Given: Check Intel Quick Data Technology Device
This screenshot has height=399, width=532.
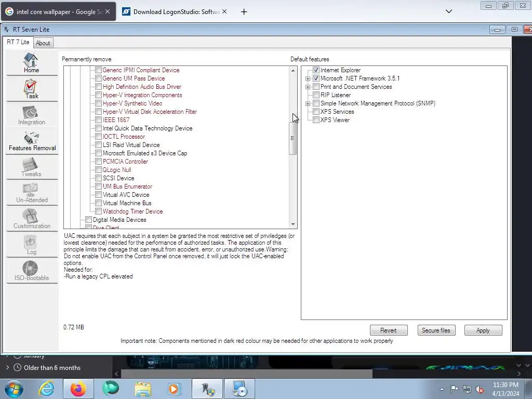Looking at the screenshot, I should click(98, 128).
